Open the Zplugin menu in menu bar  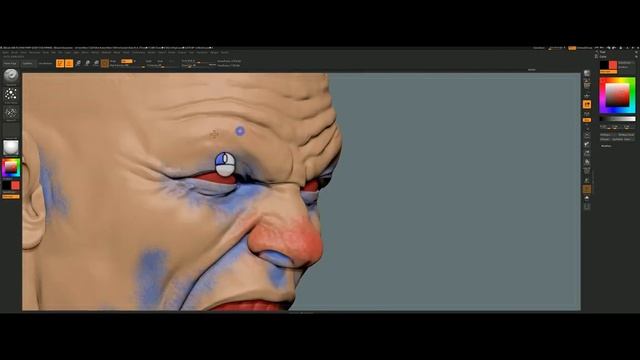(213, 52)
